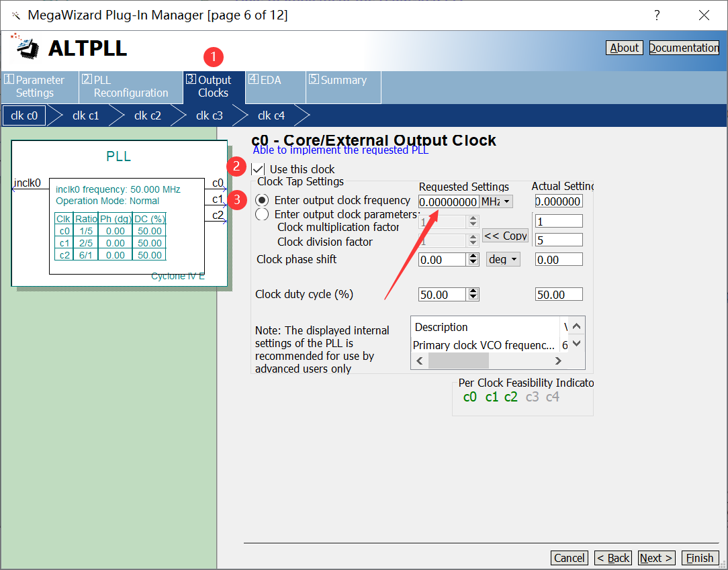Image resolution: width=728 pixels, height=570 pixels.
Task: Click the Finish button
Action: click(x=700, y=558)
